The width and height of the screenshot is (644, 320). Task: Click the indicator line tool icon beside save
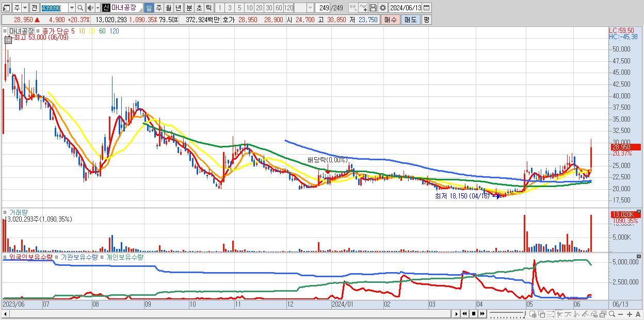pyautogui.click(x=363, y=8)
